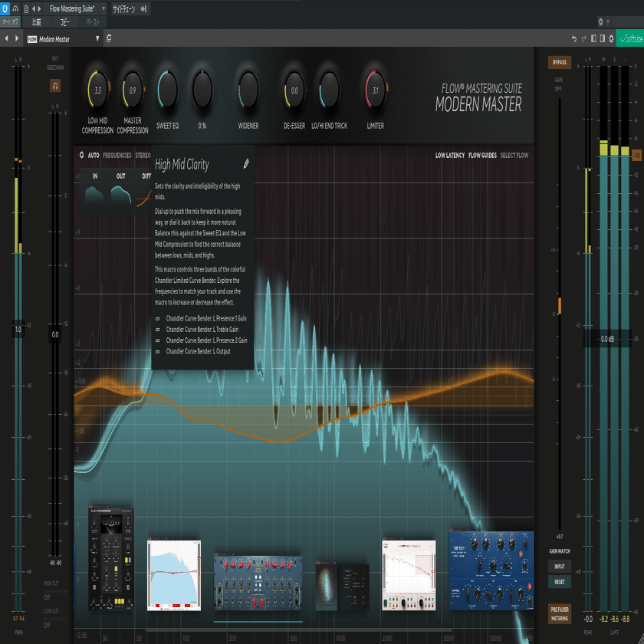Click the host bypass arc icon
This screenshot has width=644, height=644.
(x=15, y=8)
